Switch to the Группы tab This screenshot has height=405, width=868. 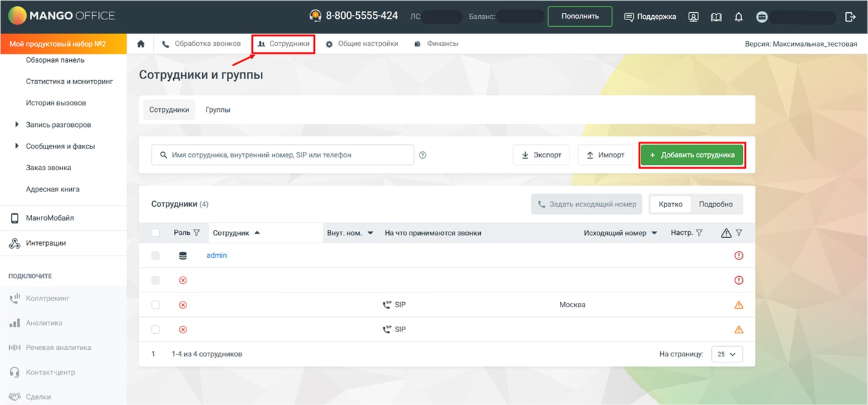[x=218, y=110]
